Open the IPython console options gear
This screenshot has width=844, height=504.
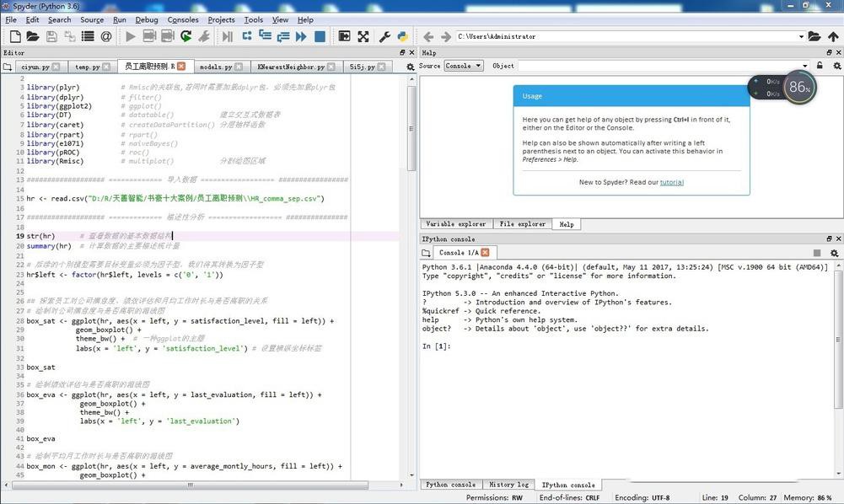coord(835,253)
